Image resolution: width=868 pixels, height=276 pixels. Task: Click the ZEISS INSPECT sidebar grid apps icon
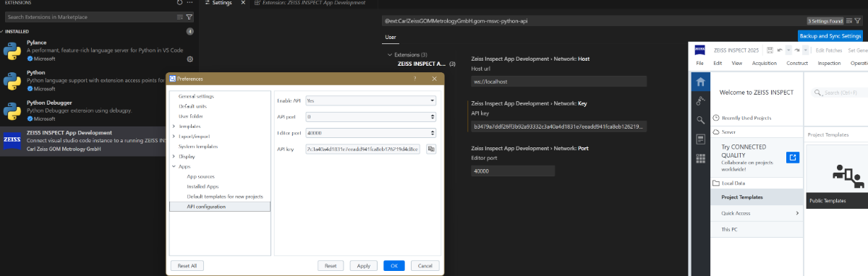pos(700,158)
